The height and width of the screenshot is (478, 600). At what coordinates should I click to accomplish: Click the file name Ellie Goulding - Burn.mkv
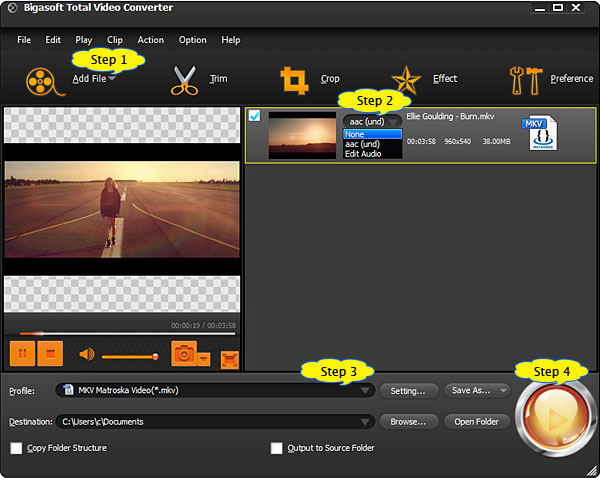click(x=450, y=116)
